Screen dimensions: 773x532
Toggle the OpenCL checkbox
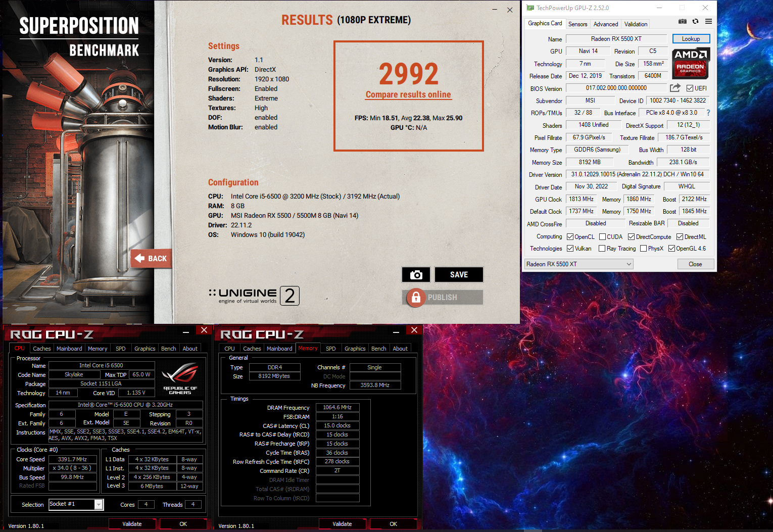(x=570, y=237)
